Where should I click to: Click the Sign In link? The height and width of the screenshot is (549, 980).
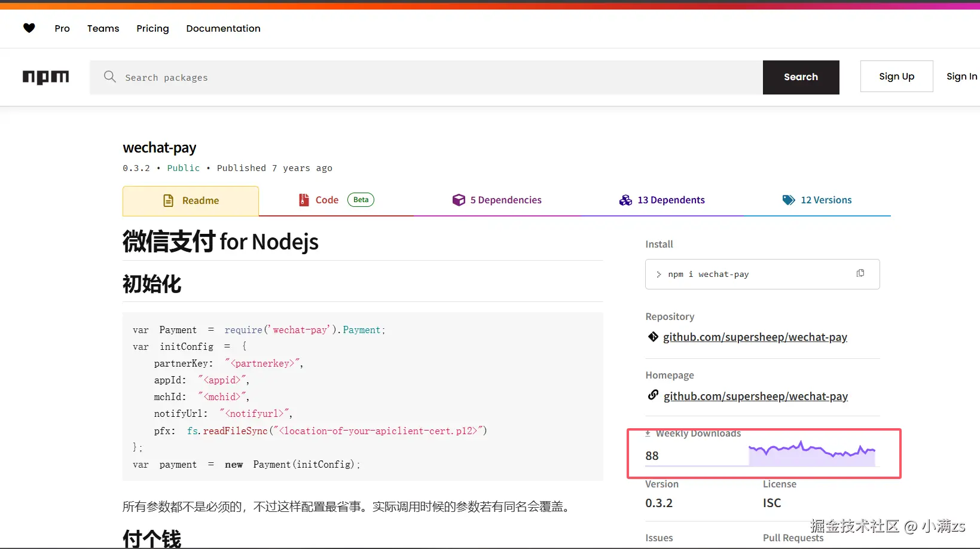962,77
